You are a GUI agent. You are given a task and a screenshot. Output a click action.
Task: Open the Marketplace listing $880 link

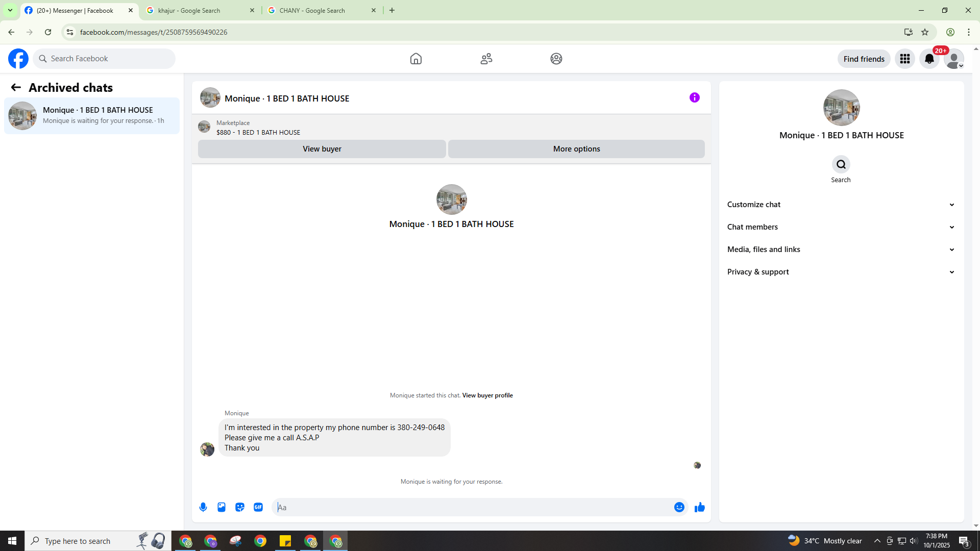click(x=258, y=132)
